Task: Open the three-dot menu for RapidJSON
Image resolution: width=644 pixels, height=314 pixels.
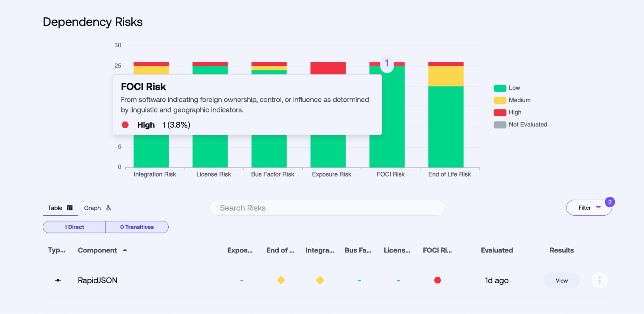Action: click(600, 280)
